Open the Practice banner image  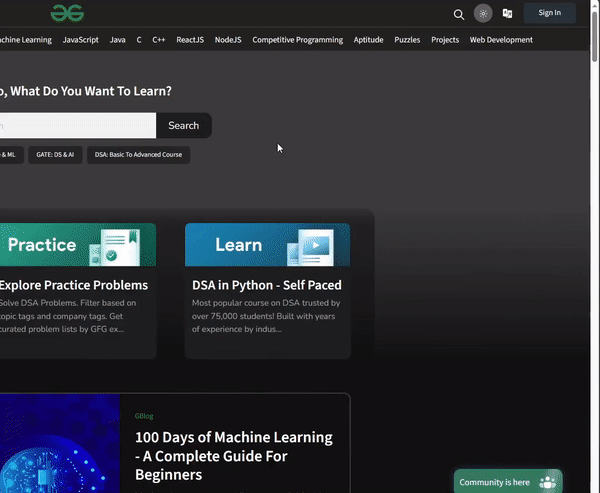[x=78, y=245]
